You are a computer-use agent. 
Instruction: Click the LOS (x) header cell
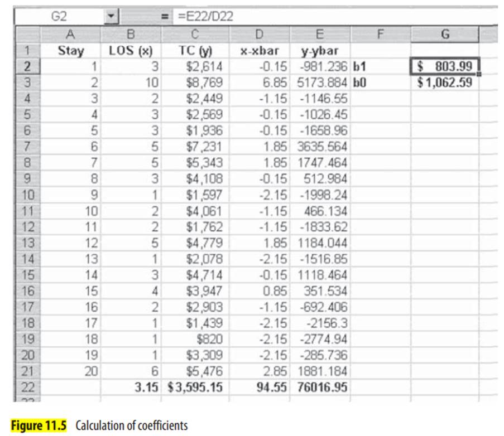(131, 51)
